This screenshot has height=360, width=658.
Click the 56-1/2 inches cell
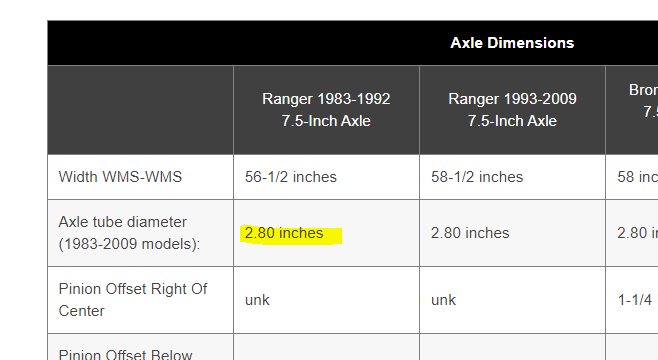[x=291, y=177]
